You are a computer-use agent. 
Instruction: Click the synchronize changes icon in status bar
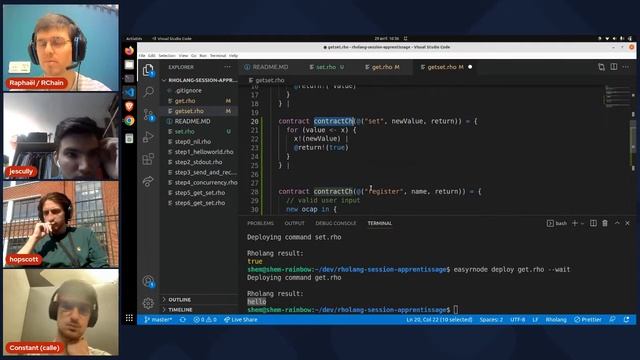tap(183, 320)
